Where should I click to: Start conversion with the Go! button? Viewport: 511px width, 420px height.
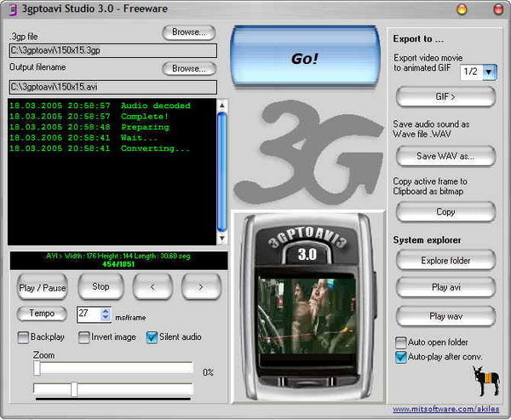305,57
